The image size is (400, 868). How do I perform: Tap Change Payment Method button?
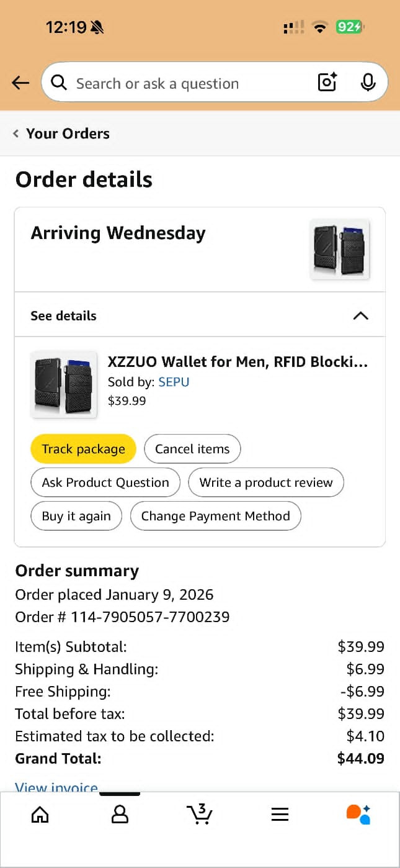(215, 516)
